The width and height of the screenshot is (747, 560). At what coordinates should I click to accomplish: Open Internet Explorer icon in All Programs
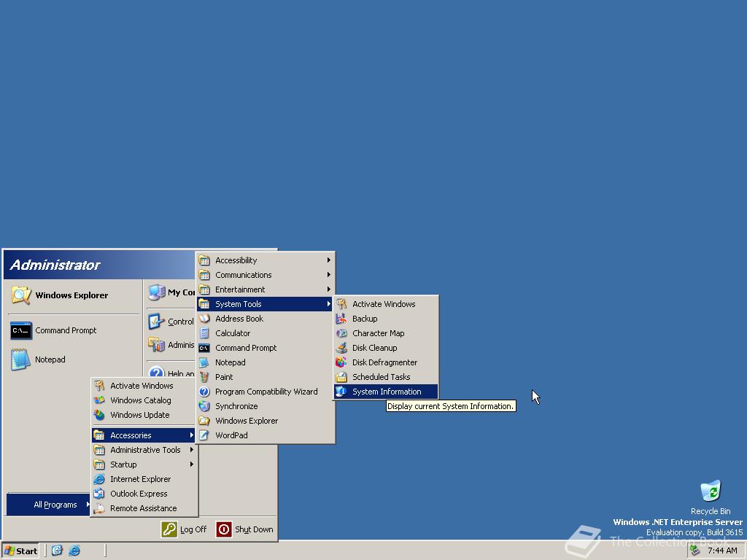pos(99,479)
